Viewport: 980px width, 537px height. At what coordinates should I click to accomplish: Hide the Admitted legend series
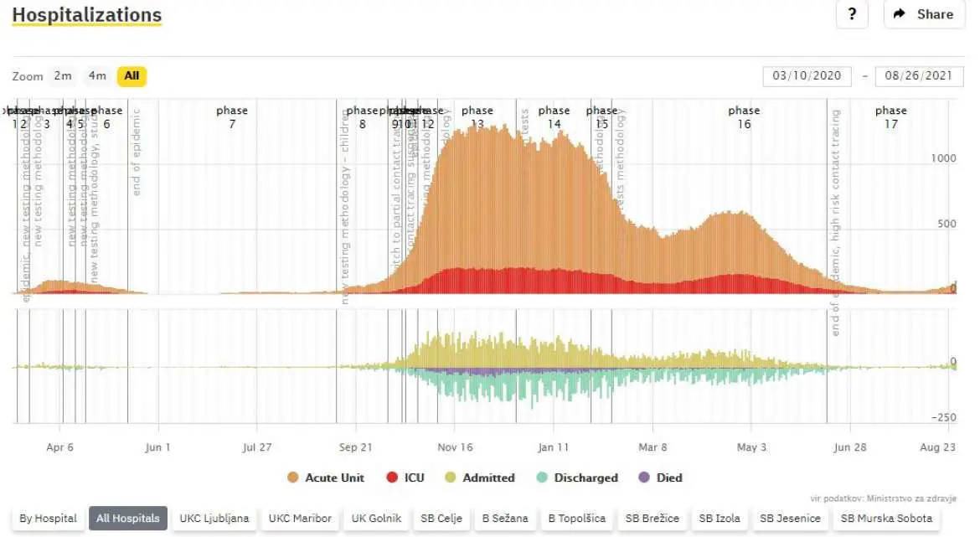479,478
